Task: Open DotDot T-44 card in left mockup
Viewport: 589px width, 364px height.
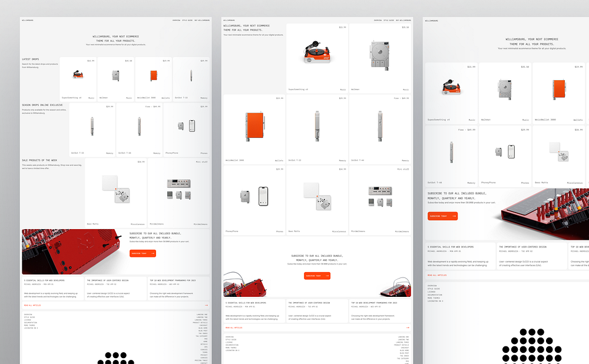Action: pos(140,130)
